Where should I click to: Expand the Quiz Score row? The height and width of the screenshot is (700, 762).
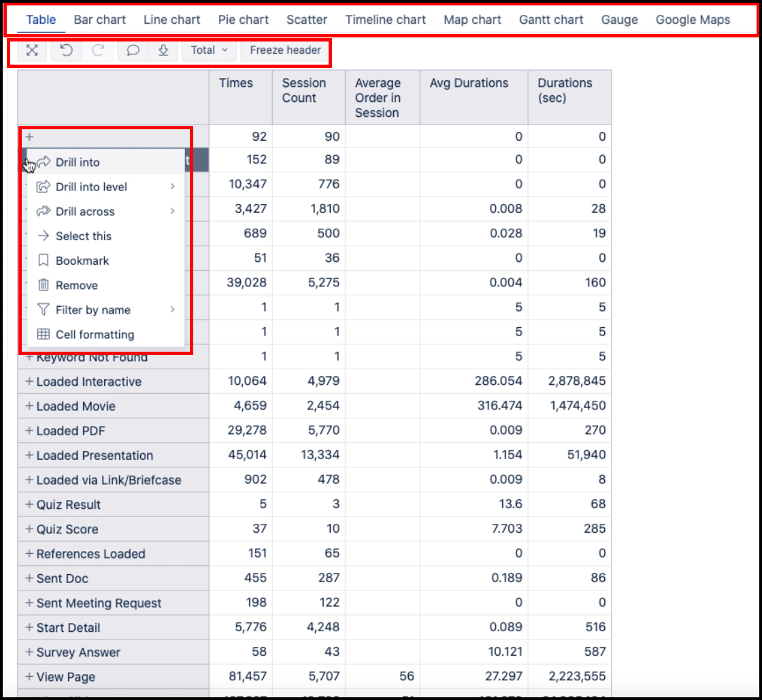(x=29, y=529)
